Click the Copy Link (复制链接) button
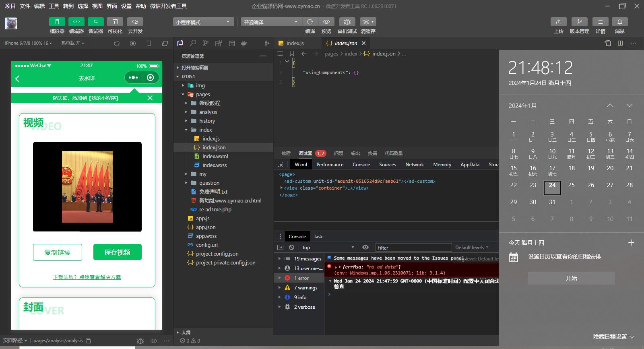The image size is (644, 349). 58,252
